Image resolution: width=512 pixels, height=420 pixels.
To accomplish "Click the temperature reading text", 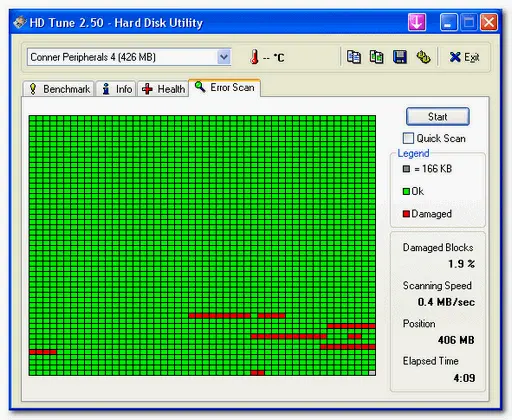I will [274, 58].
